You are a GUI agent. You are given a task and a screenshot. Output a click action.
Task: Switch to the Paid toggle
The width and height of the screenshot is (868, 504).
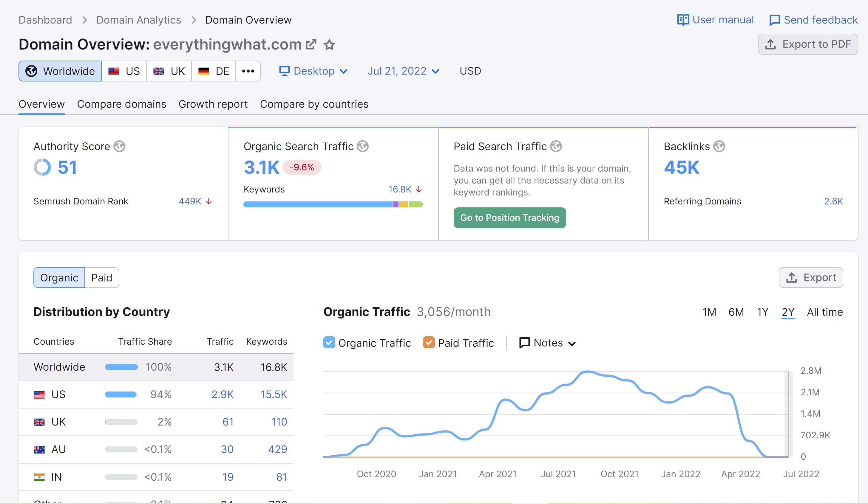(102, 278)
